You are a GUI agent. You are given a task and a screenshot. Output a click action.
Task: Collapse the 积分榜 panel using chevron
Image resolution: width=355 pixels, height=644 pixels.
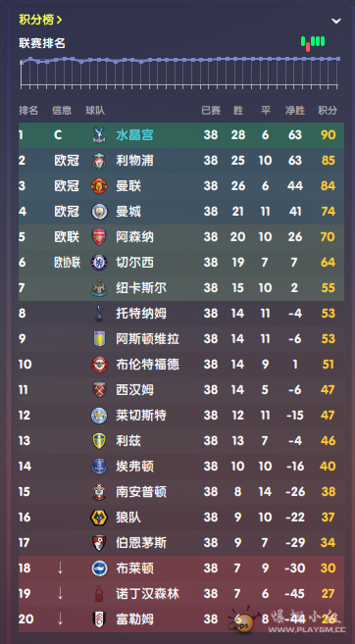pos(336,21)
